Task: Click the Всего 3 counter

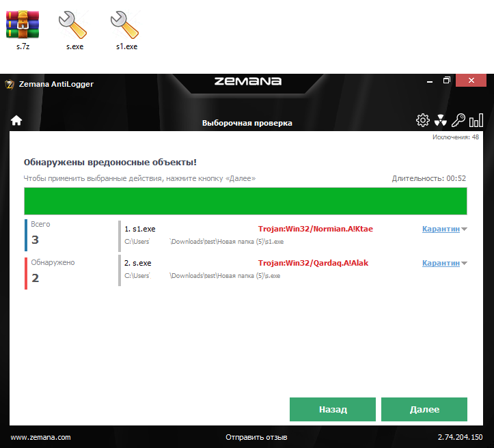Action: 38,235
